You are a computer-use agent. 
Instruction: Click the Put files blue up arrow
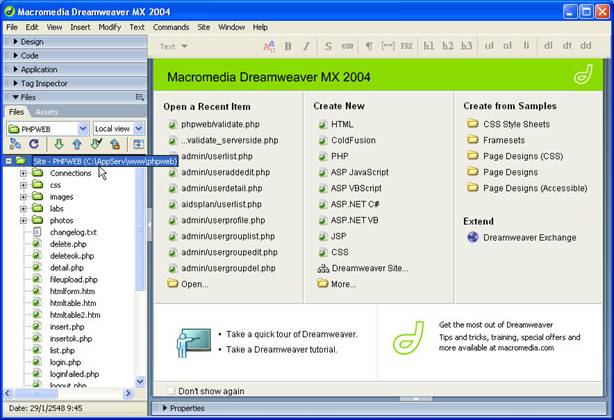coord(77,144)
